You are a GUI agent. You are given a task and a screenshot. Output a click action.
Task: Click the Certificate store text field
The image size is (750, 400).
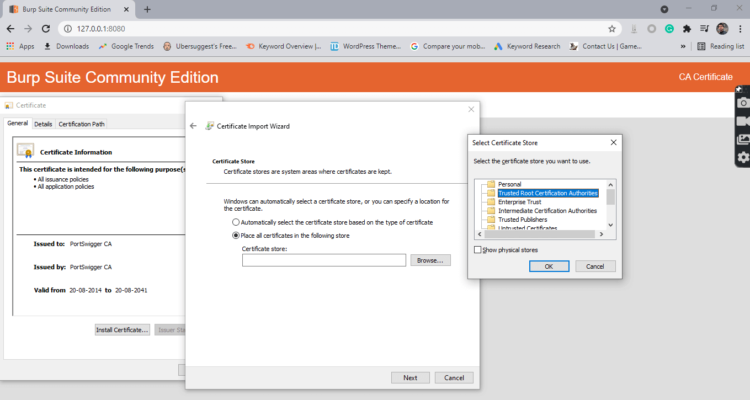324,260
